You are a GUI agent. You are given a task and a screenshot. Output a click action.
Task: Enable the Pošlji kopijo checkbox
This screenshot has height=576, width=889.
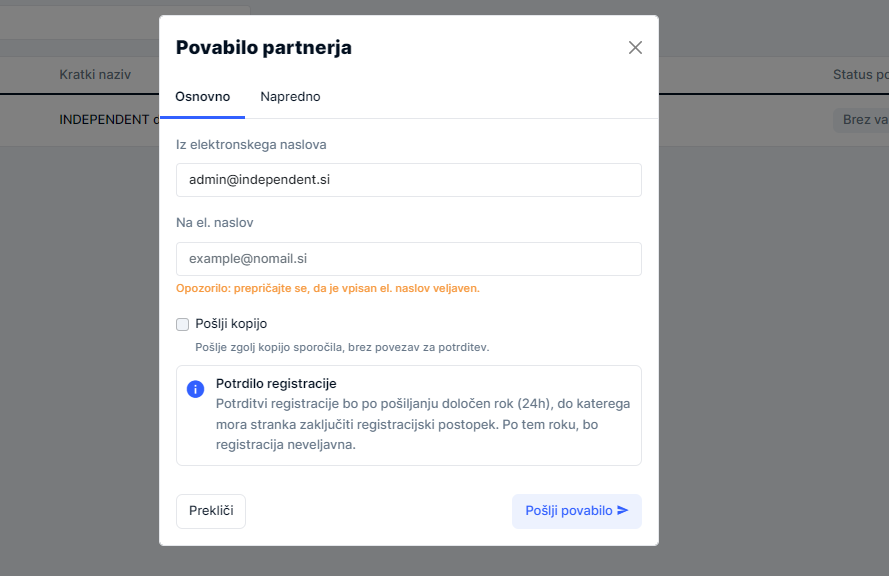(183, 324)
